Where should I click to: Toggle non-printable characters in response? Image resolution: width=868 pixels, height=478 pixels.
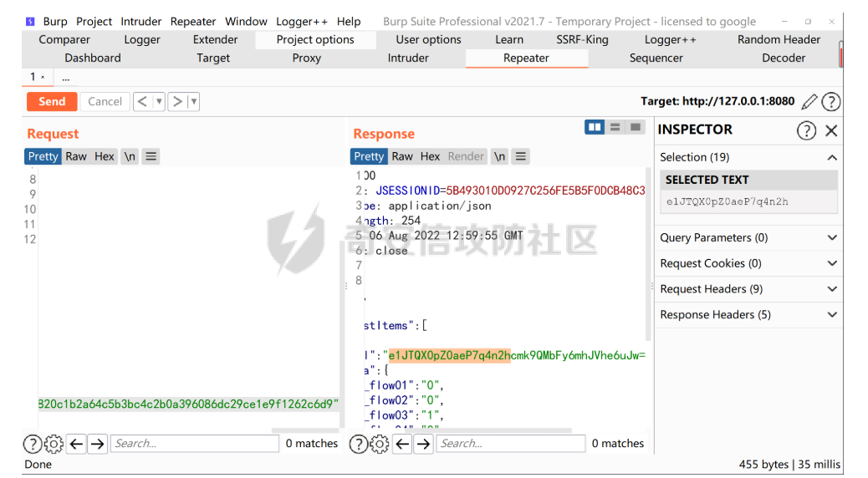pos(499,156)
